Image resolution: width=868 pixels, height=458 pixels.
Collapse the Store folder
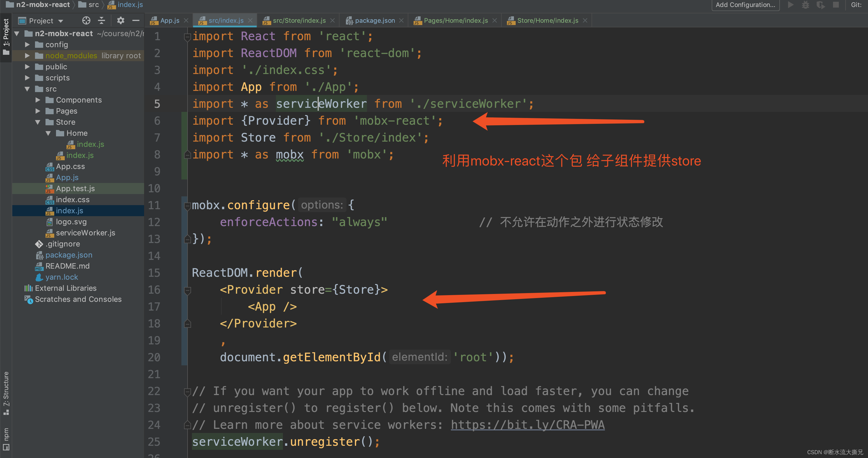pyautogui.click(x=38, y=122)
